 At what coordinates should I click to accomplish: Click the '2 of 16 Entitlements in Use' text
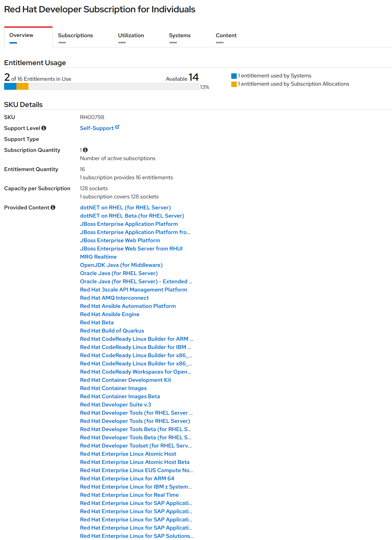(x=38, y=78)
